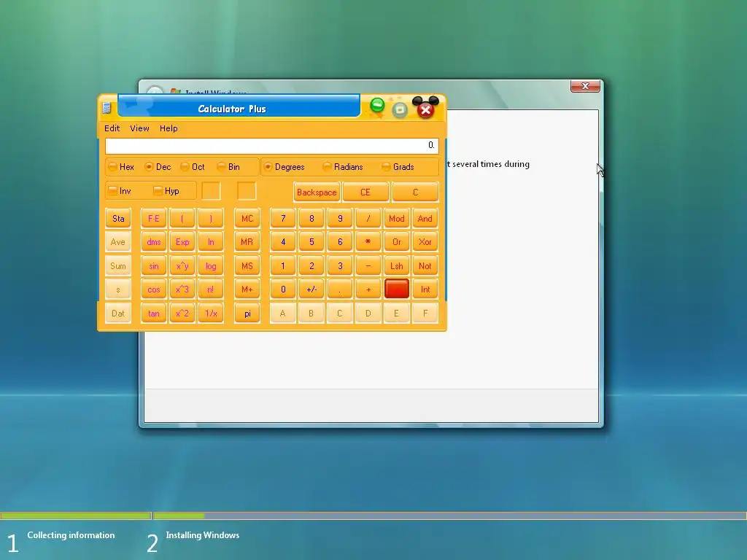Insert pi constant
Image resolution: width=747 pixels, height=560 pixels.
tap(247, 314)
